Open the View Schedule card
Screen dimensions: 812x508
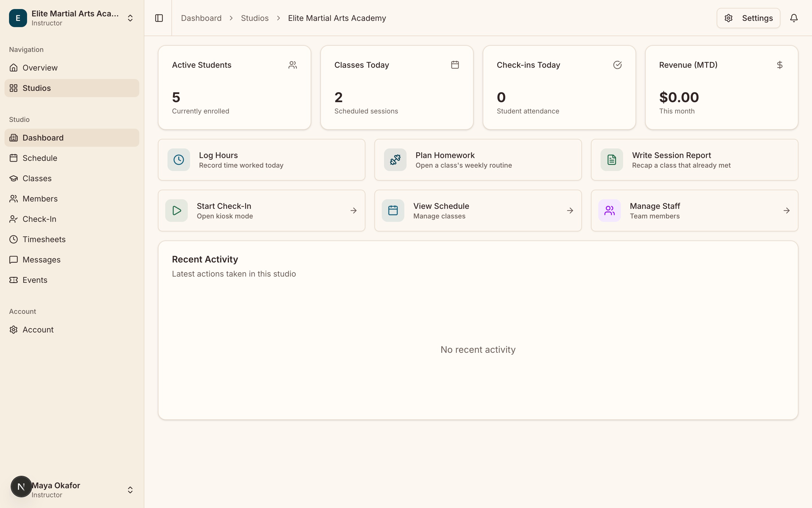pos(478,211)
